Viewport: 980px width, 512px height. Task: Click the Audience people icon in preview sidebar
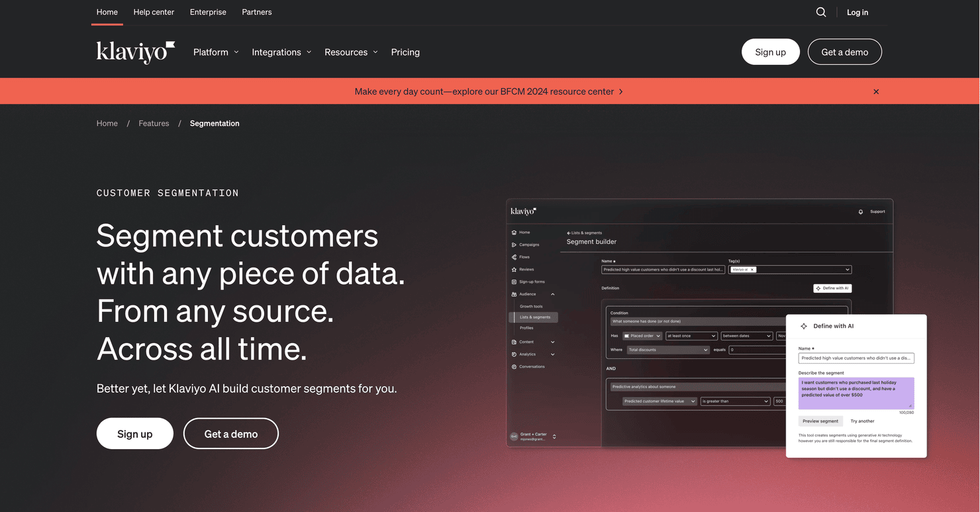(x=514, y=294)
